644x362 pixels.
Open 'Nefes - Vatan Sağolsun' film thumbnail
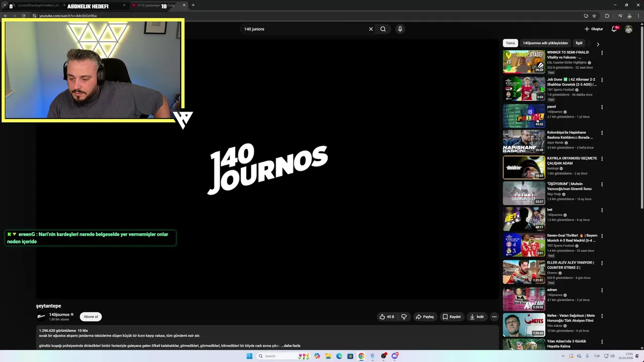[x=524, y=325]
